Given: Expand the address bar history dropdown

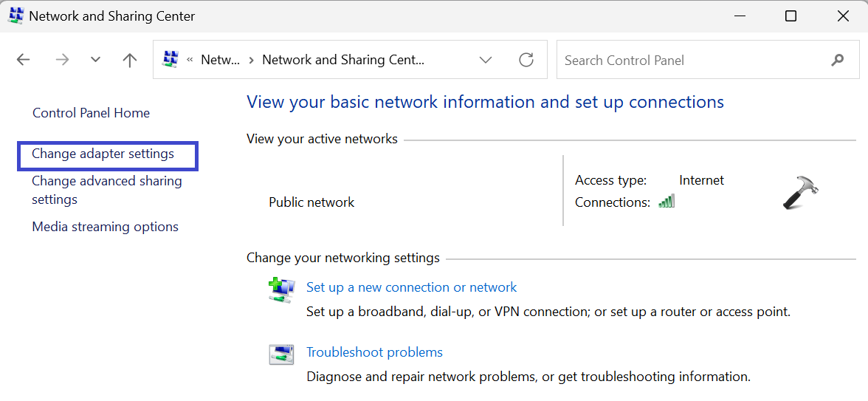Looking at the screenshot, I should (x=485, y=60).
